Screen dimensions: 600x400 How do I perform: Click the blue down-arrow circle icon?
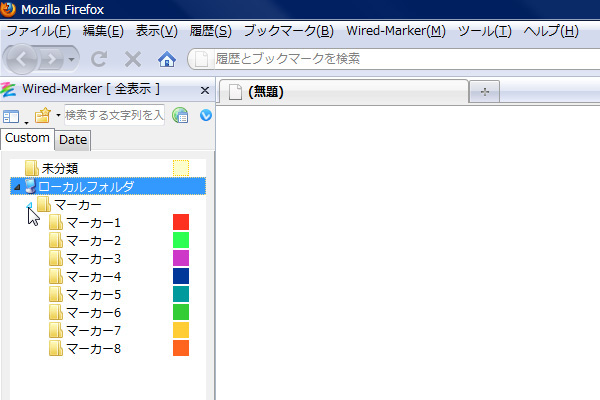pos(206,115)
